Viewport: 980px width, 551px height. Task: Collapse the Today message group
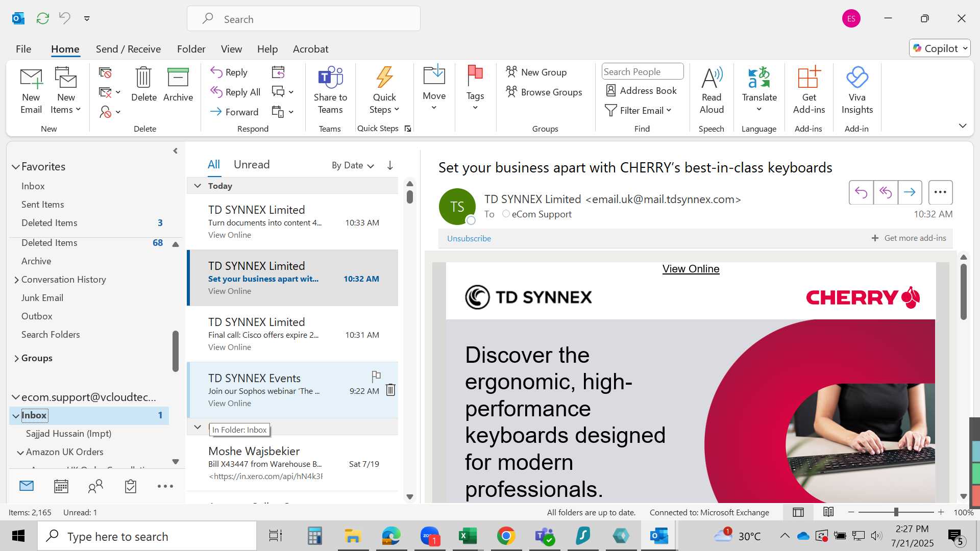(198, 186)
